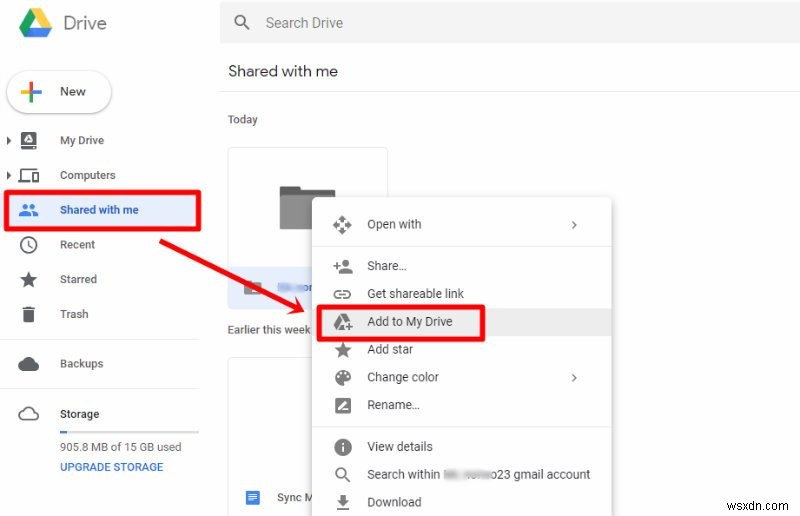Viewport: 800px width, 516px height.
Task: Click the Download arrow icon
Action: (343, 502)
